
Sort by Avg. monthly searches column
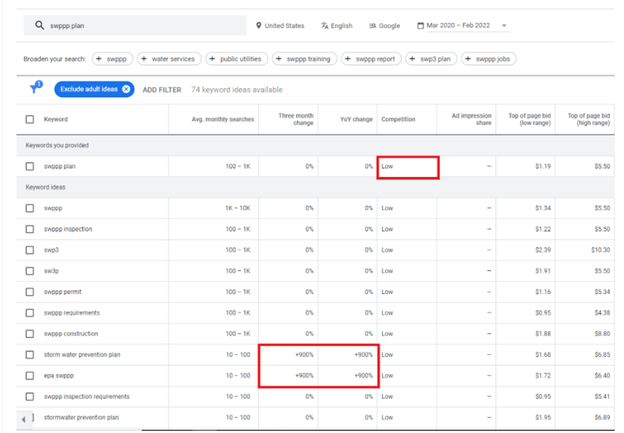click(x=223, y=119)
